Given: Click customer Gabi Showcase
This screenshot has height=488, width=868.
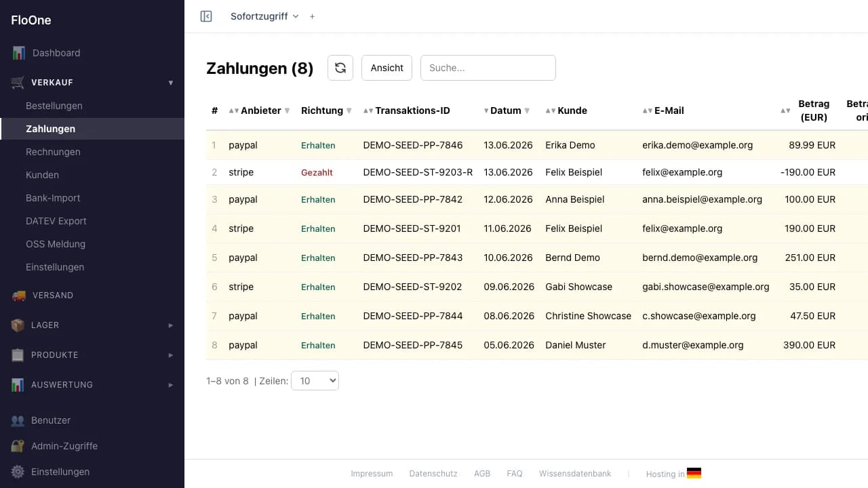Looking at the screenshot, I should tap(578, 287).
